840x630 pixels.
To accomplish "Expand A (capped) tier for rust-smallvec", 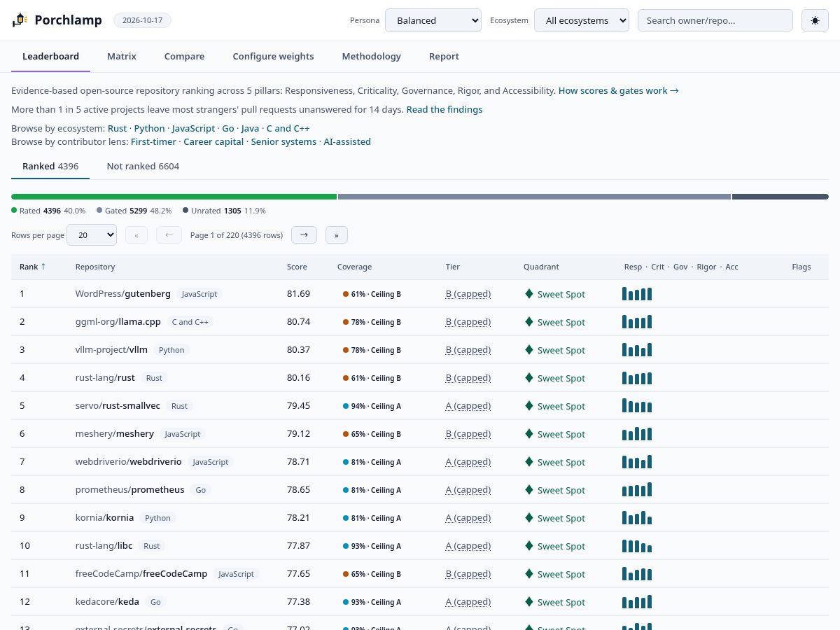I will click(x=468, y=406).
